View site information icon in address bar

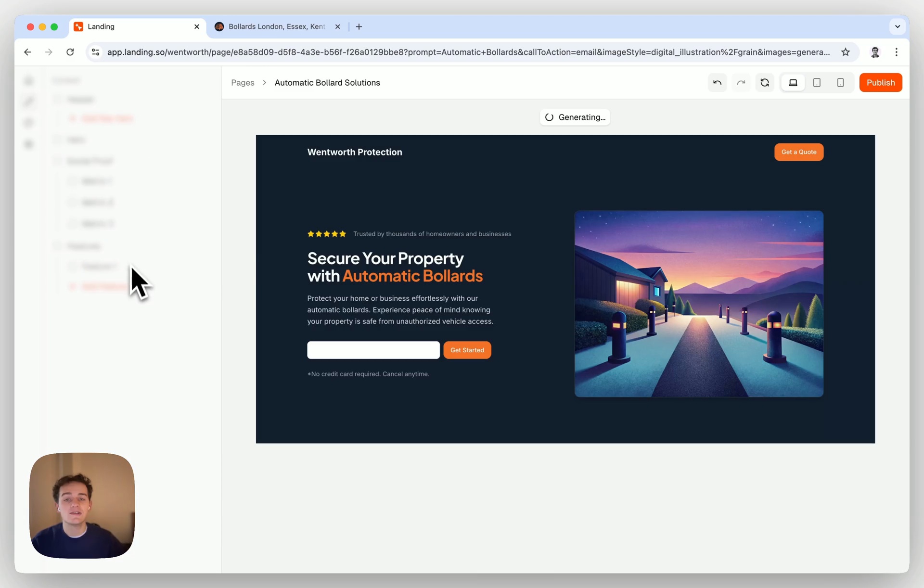[96, 52]
